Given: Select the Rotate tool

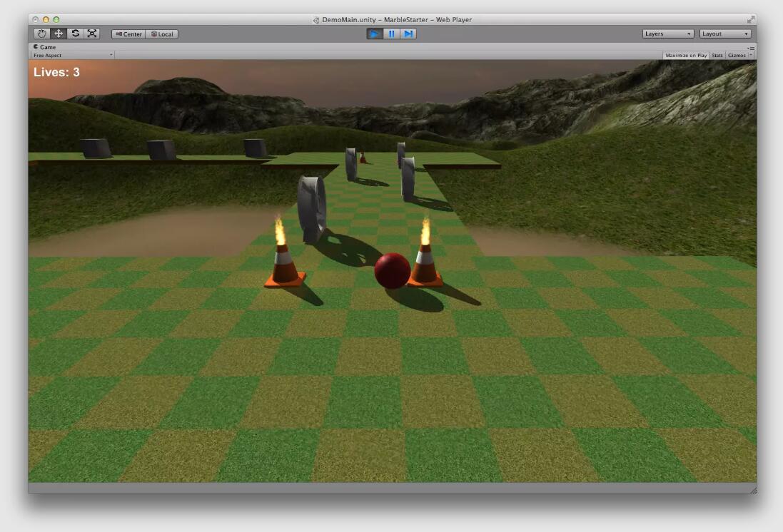Looking at the screenshot, I should (x=75, y=34).
